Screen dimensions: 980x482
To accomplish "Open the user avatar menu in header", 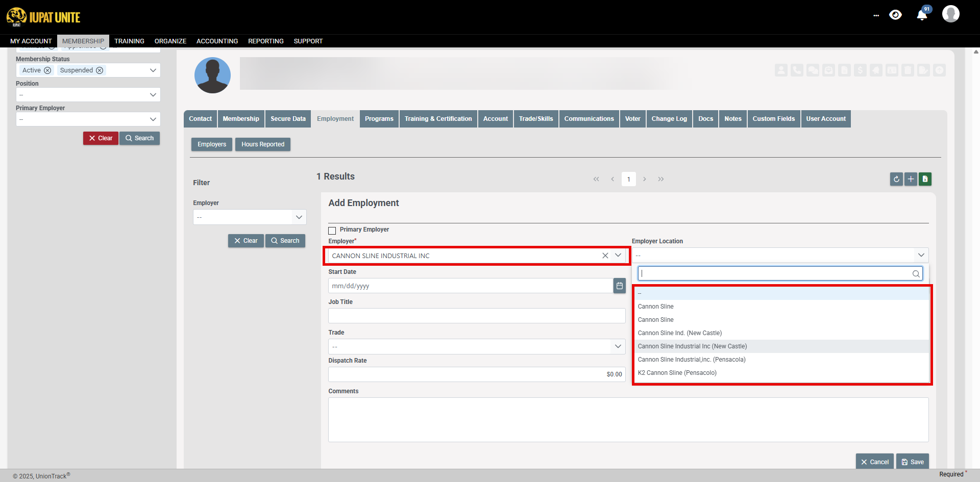I will coord(951,14).
